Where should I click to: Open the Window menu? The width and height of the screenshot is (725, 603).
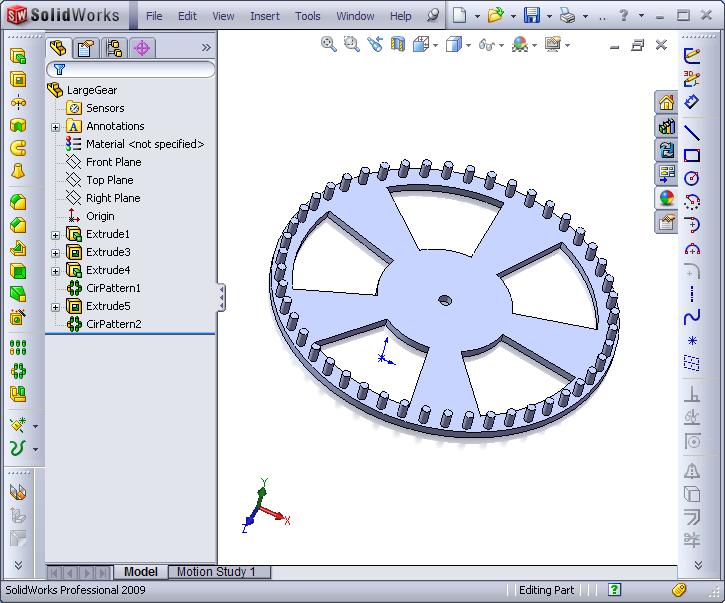[355, 16]
